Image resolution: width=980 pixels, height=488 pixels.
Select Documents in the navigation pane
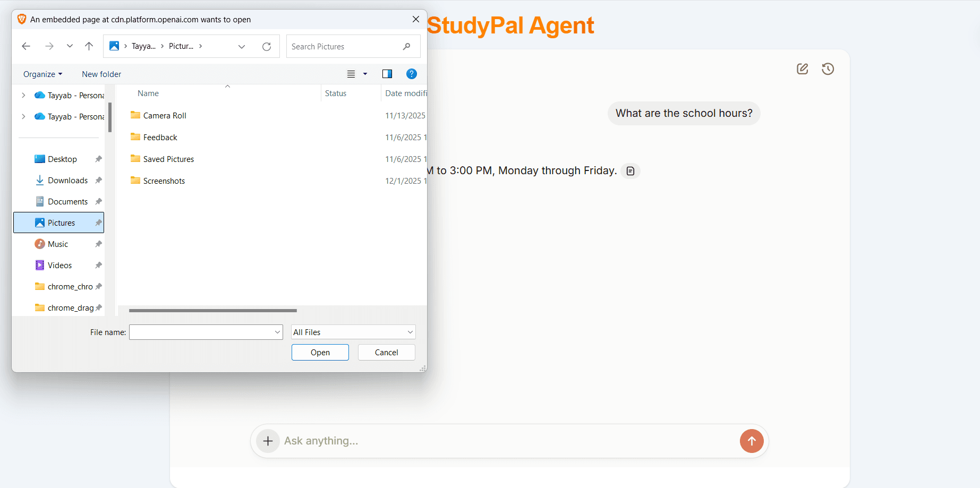[58, 202]
